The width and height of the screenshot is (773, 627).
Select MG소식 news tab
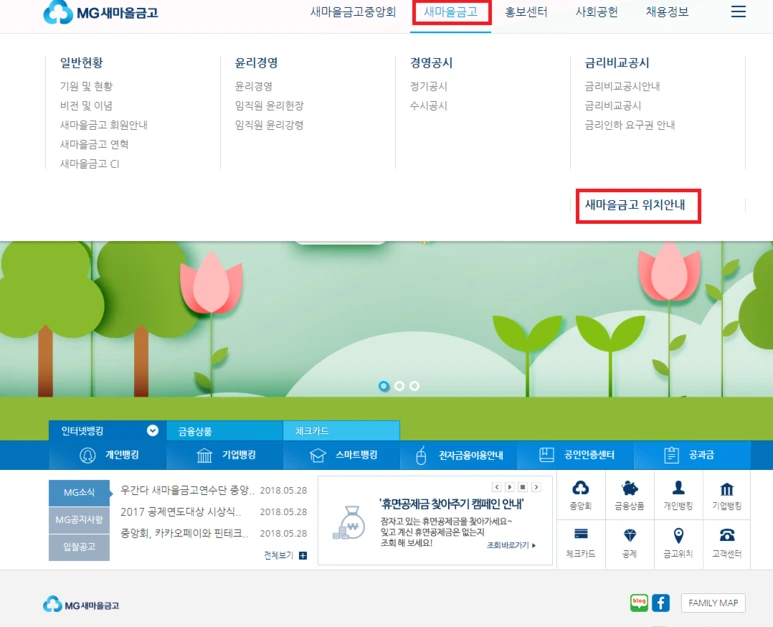tap(79, 492)
